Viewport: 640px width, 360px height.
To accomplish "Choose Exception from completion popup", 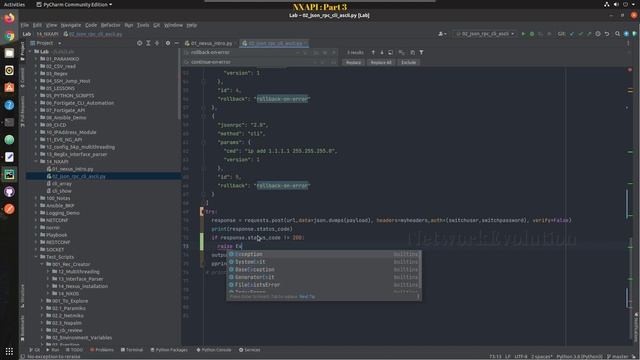I will (324, 254).
